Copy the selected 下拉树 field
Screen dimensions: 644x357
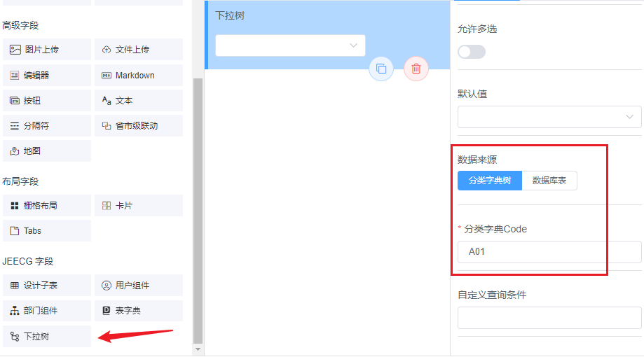click(381, 69)
